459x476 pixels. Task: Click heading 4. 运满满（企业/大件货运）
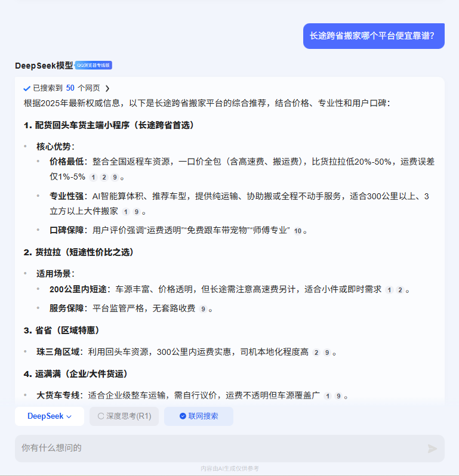[x=75, y=373]
